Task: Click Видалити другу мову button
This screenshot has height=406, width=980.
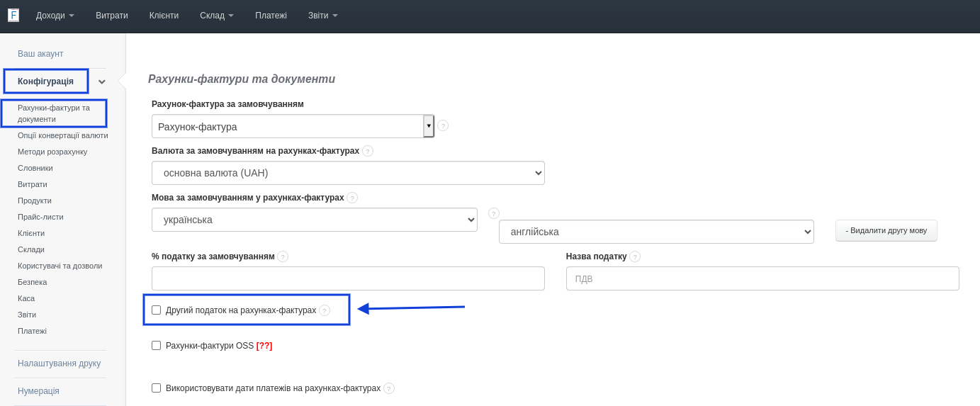Action: (x=886, y=230)
